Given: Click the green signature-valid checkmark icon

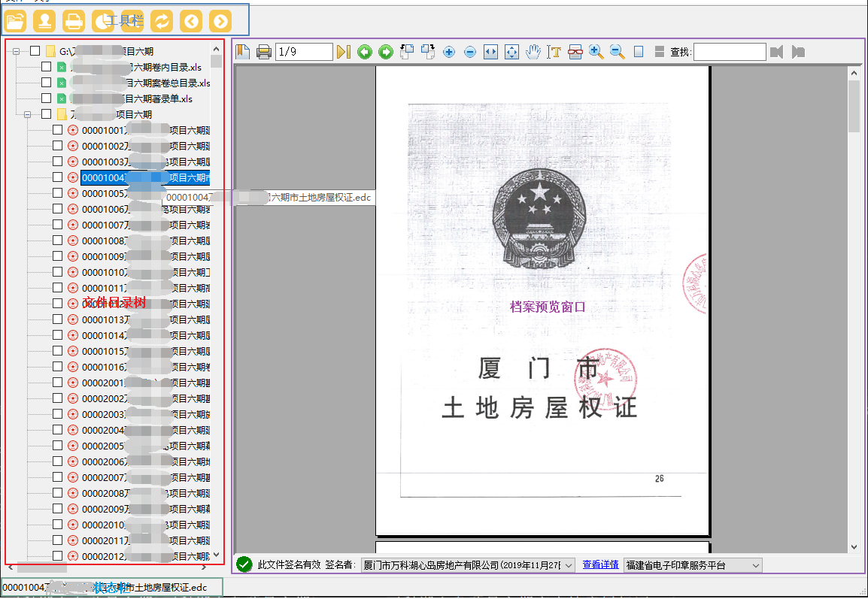Looking at the screenshot, I should [244, 564].
